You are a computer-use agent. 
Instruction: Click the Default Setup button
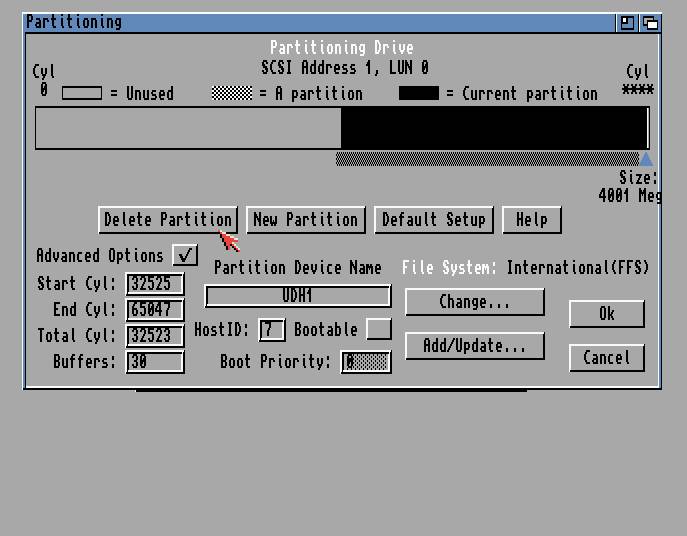433,220
